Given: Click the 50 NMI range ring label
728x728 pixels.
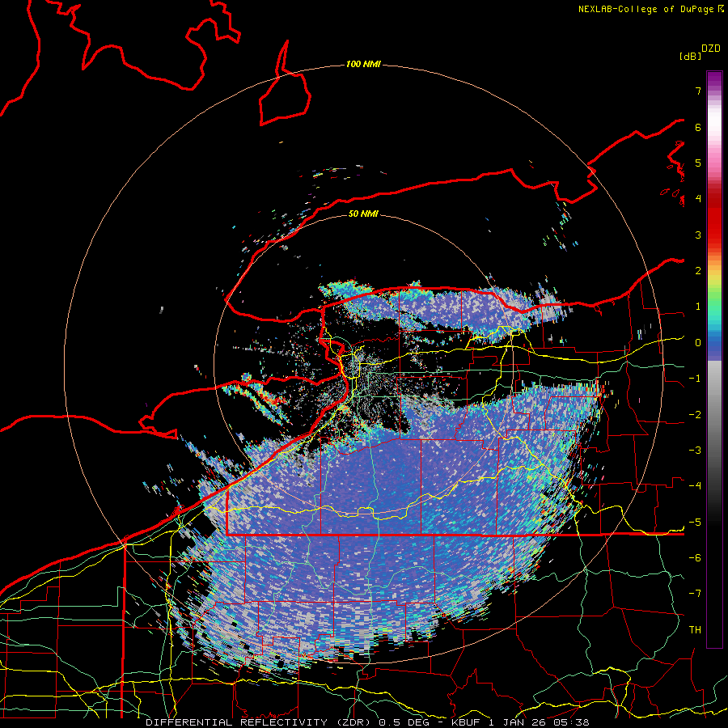Looking at the screenshot, I should coord(363,214).
